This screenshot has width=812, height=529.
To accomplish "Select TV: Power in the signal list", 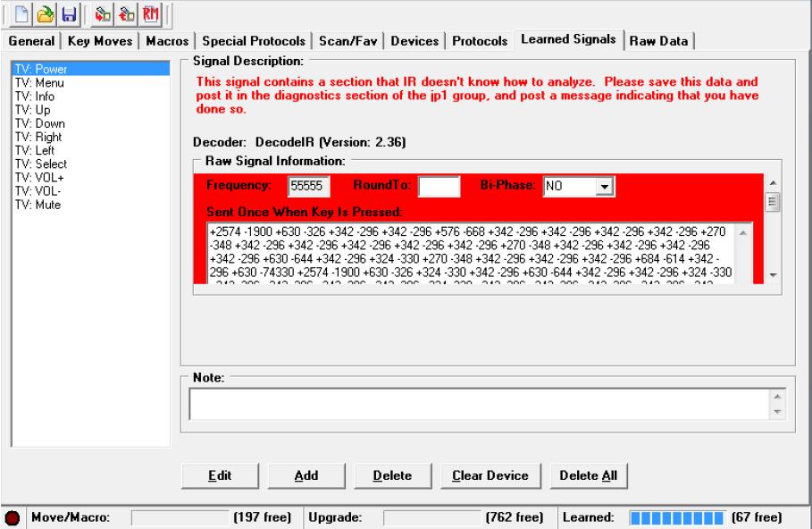I will pos(90,69).
